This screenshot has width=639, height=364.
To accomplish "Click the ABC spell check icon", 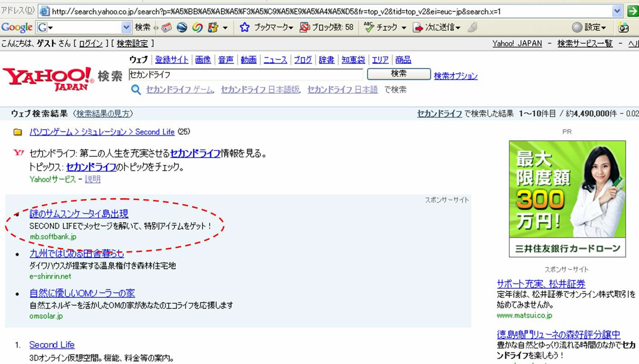I will click(369, 27).
